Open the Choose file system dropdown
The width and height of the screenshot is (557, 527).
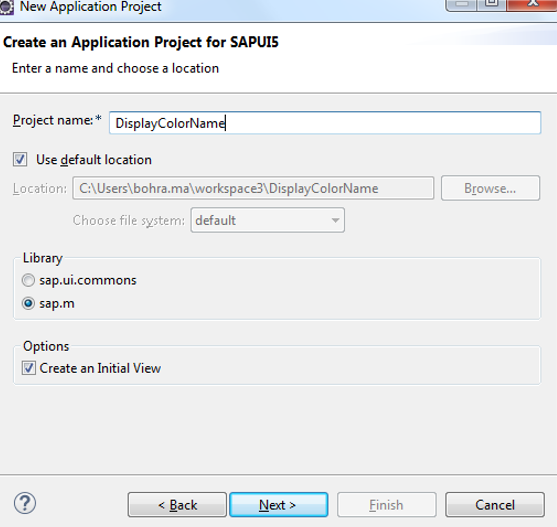pos(267,220)
